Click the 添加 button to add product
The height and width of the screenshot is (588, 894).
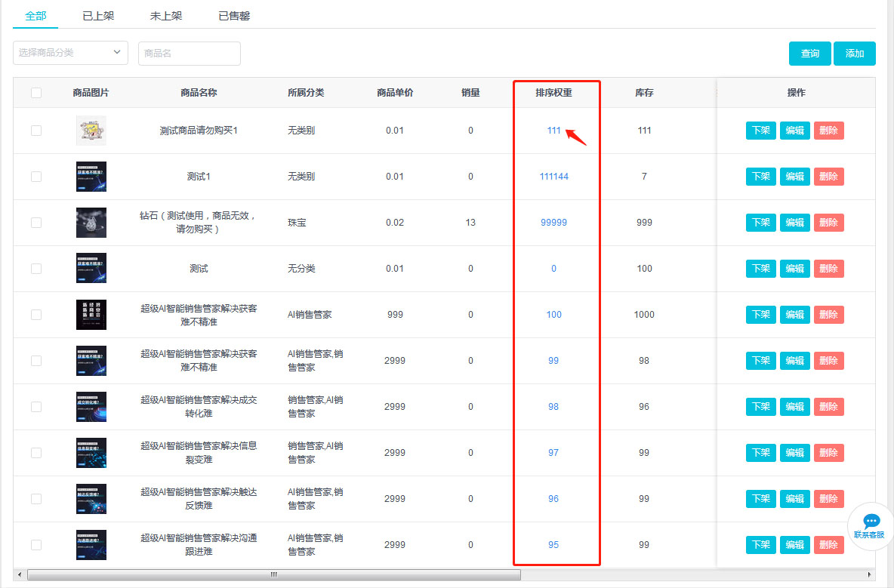[854, 54]
